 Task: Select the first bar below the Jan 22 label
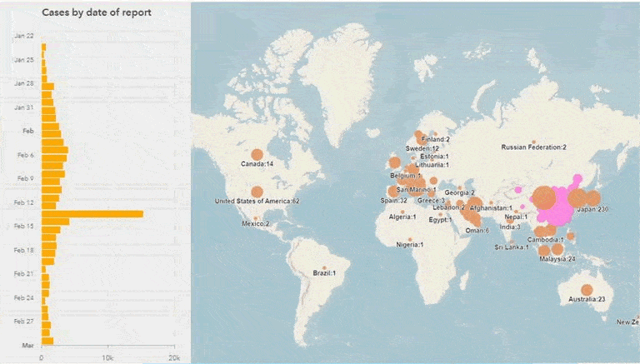tap(43, 47)
